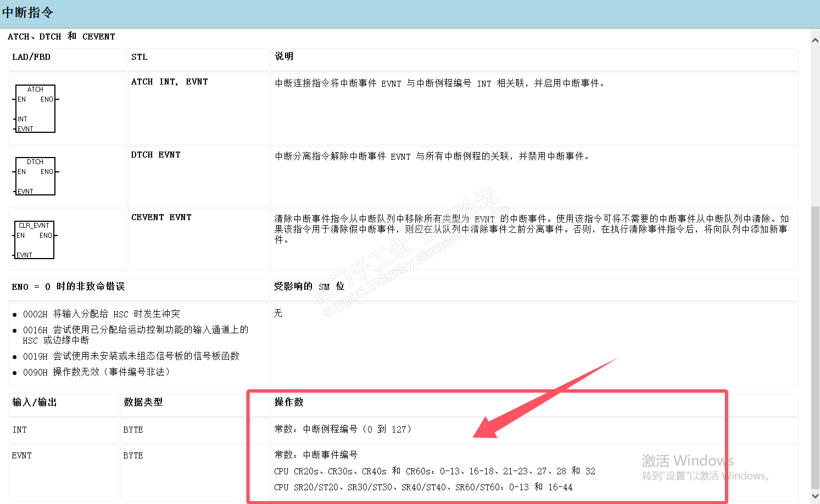The width and height of the screenshot is (820, 504).
Task: Click BYTE type in the INT row
Action: tap(133, 430)
